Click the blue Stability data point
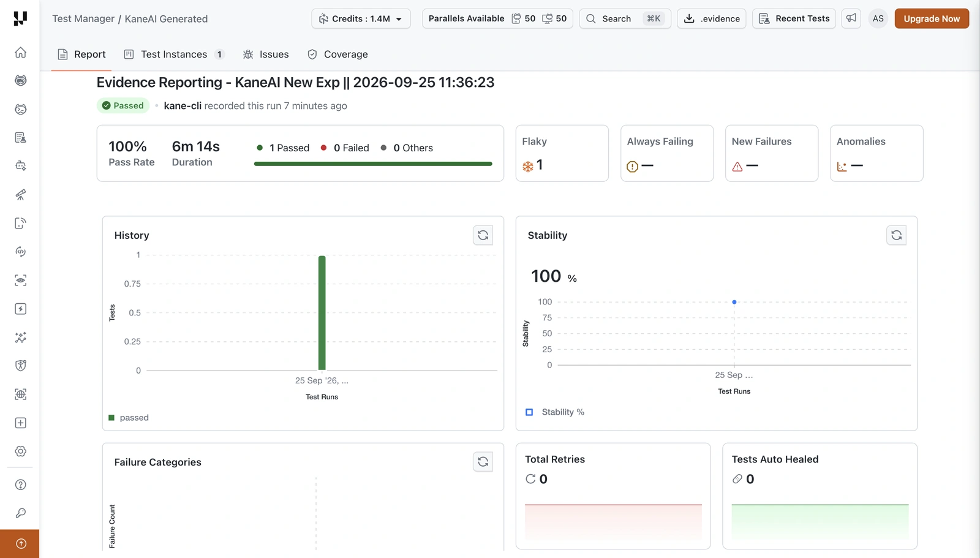 734,302
